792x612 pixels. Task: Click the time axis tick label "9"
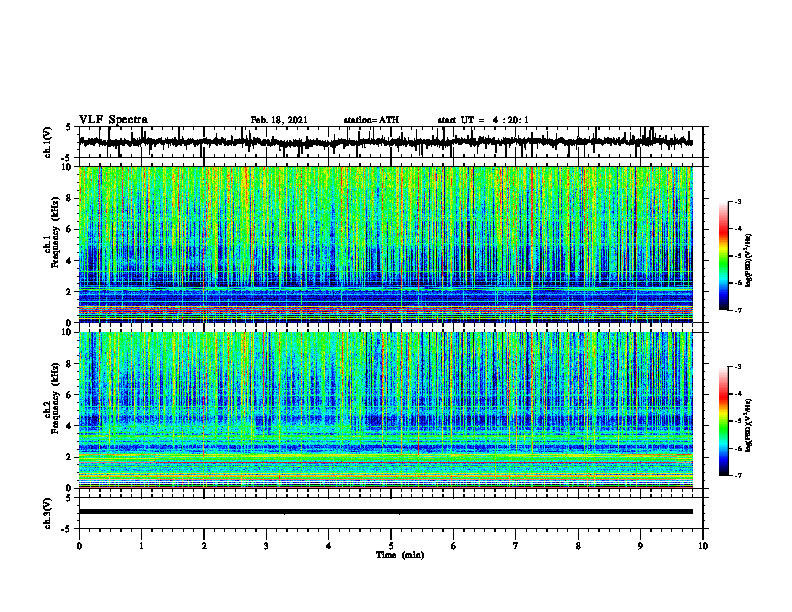coord(640,546)
